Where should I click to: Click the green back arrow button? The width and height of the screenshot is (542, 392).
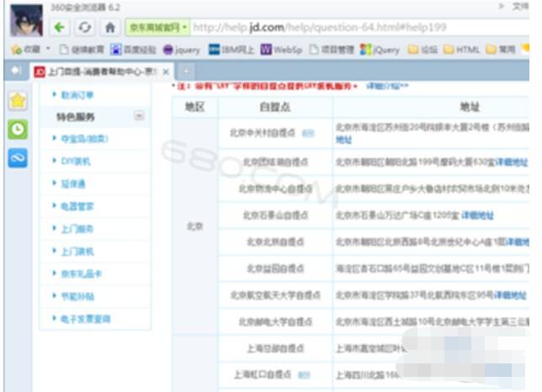(x=60, y=27)
